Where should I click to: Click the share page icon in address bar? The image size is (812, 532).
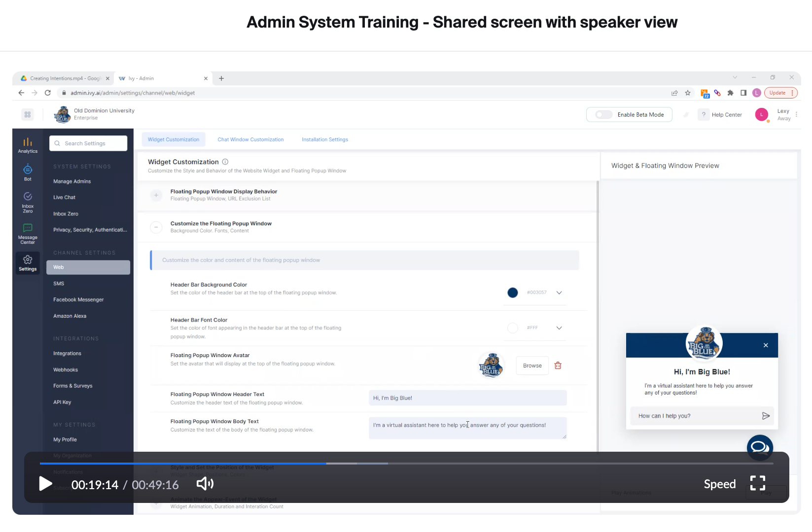click(674, 93)
